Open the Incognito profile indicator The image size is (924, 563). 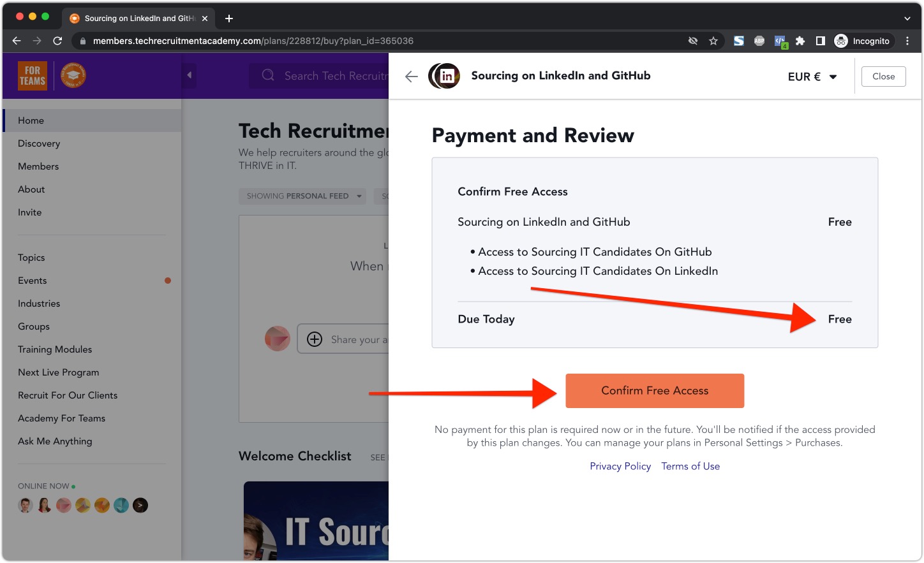[862, 41]
